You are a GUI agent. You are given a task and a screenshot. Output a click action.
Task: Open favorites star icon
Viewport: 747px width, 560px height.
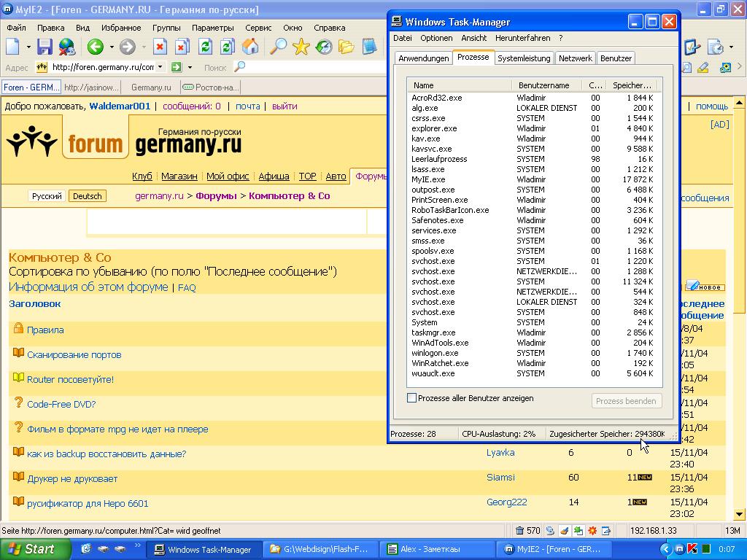tap(301, 47)
